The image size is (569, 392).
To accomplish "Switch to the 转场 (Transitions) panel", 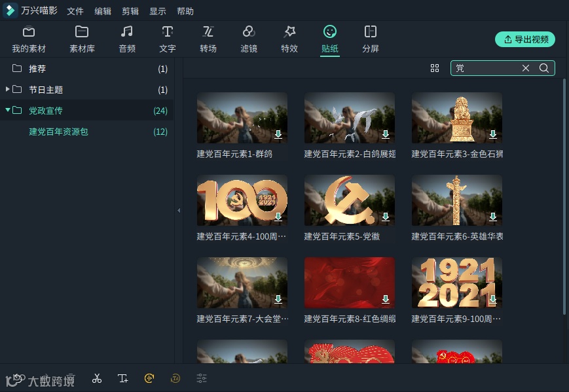I will pos(208,38).
